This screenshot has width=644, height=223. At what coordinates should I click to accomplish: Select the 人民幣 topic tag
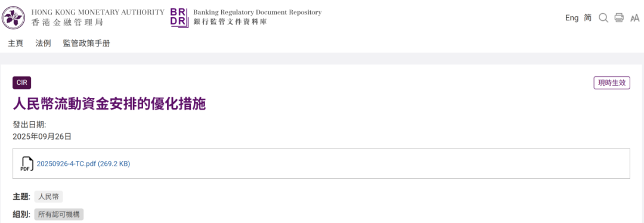coord(48,197)
